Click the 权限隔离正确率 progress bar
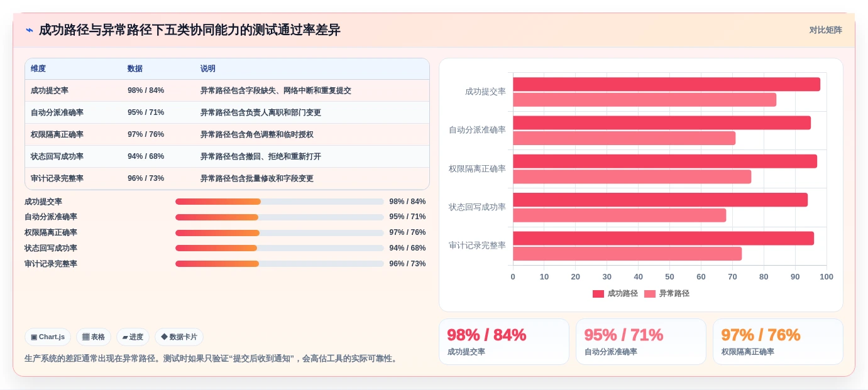Image resolution: width=868 pixels, height=390 pixels. pos(280,233)
